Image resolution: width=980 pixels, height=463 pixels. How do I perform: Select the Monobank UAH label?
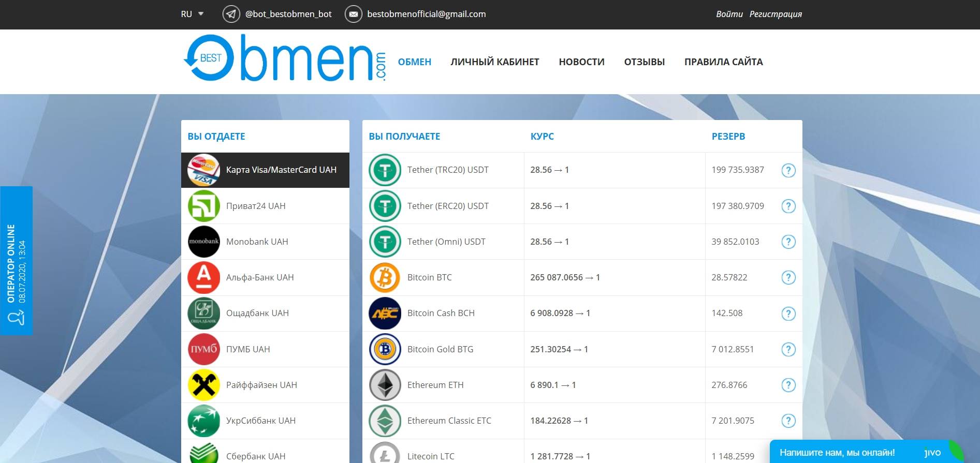[257, 242]
